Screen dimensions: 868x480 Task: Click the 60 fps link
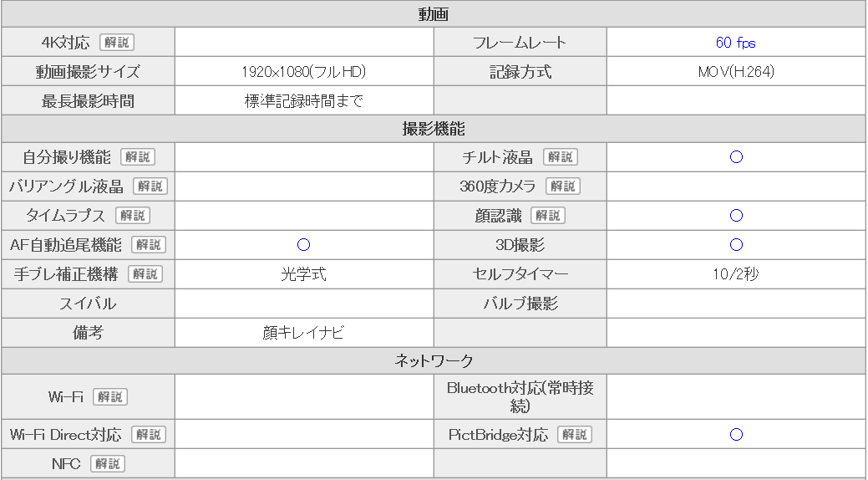(x=736, y=43)
